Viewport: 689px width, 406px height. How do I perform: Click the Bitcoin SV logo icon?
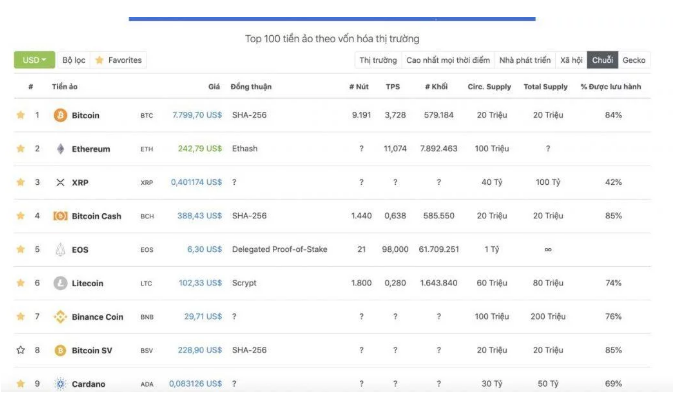[60, 350]
